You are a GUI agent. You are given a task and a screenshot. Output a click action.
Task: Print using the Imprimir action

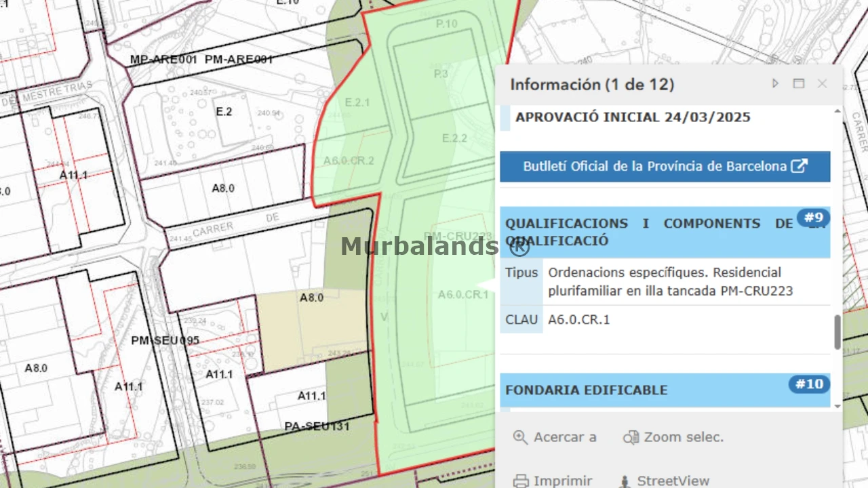(553, 481)
